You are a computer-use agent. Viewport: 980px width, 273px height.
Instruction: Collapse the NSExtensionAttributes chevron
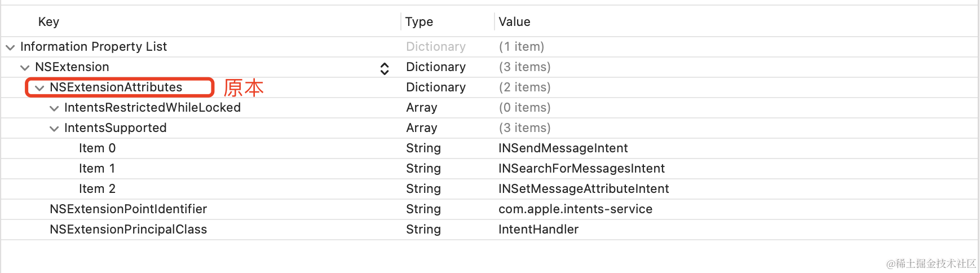click(x=39, y=88)
